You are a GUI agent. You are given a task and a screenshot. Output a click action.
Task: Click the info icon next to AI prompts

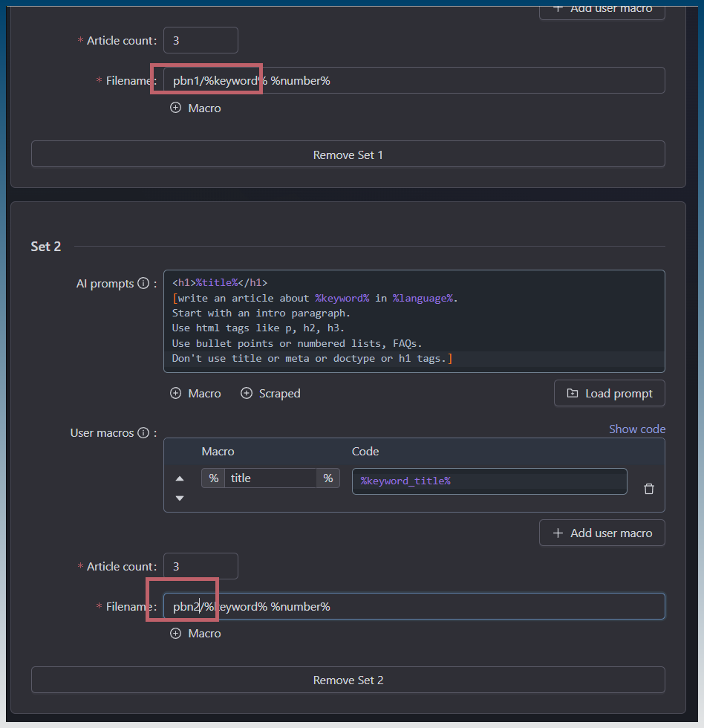pos(143,284)
